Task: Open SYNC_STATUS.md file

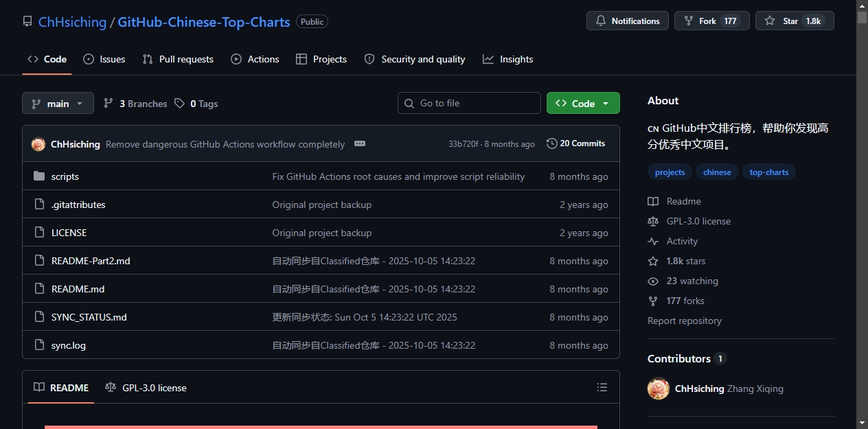Action: tap(89, 317)
